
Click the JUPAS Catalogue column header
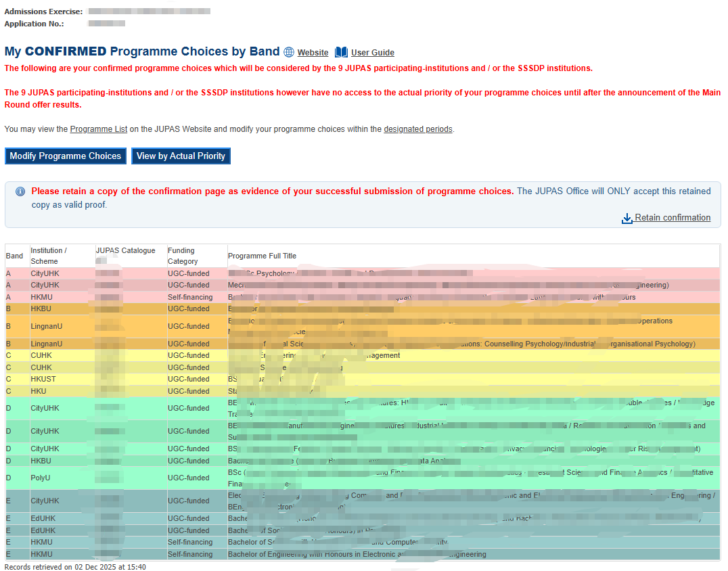pyautogui.click(x=125, y=251)
